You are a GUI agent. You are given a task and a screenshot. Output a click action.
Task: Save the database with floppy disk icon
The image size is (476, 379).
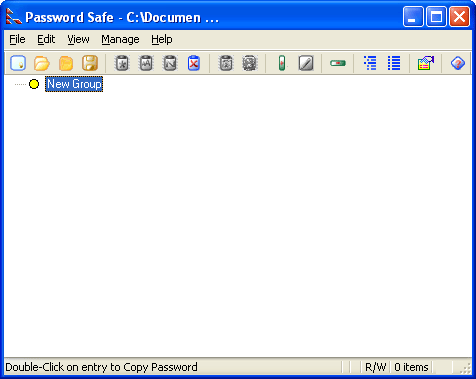click(x=90, y=63)
